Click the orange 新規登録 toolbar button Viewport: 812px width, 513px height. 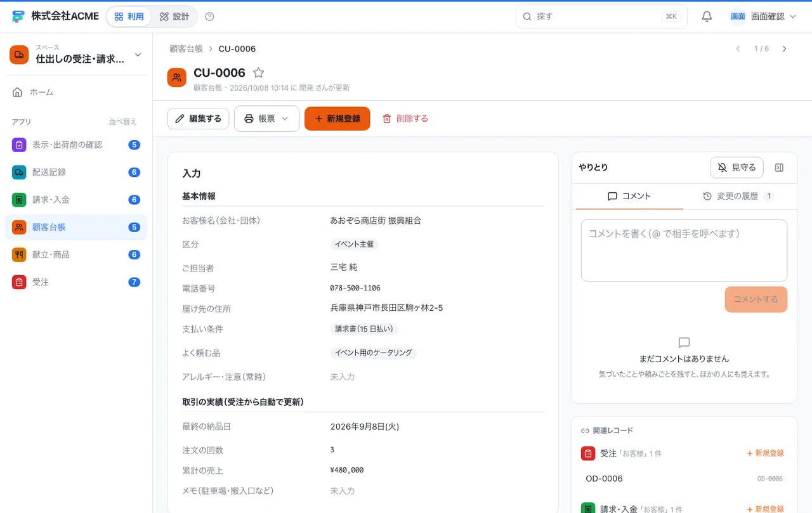337,119
